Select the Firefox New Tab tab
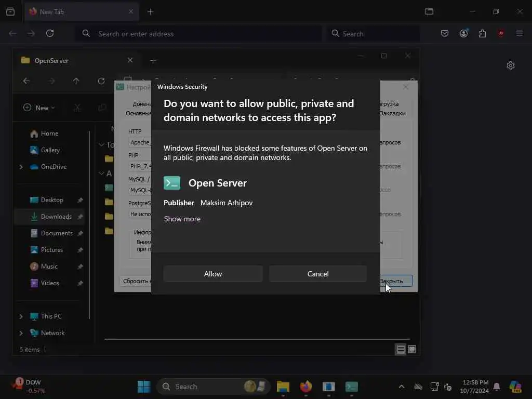532x399 pixels. click(x=82, y=11)
